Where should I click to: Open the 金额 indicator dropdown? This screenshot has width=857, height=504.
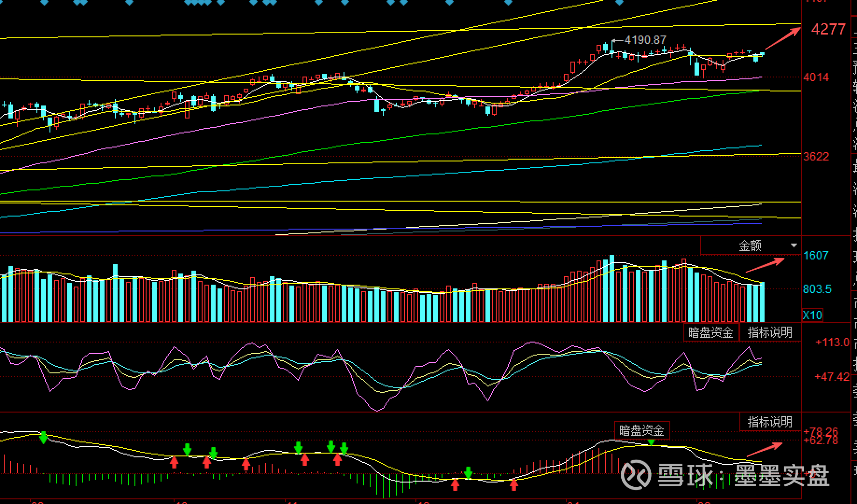pos(751,245)
